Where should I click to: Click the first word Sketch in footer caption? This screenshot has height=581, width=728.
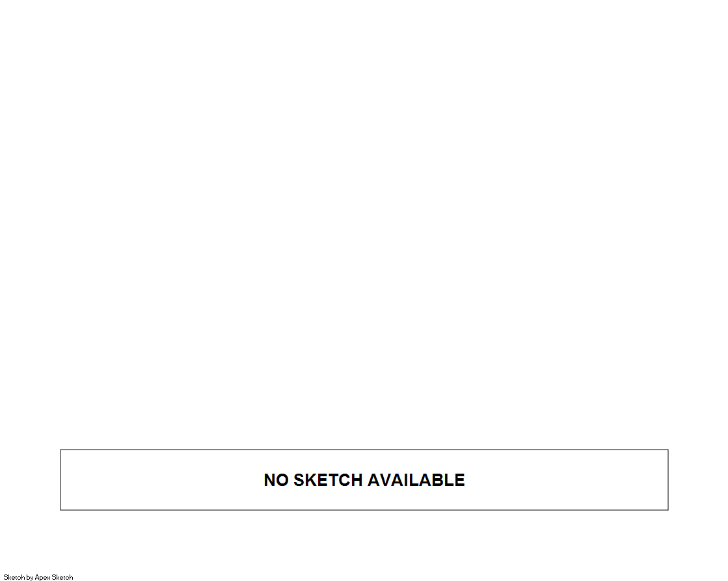(x=14, y=577)
